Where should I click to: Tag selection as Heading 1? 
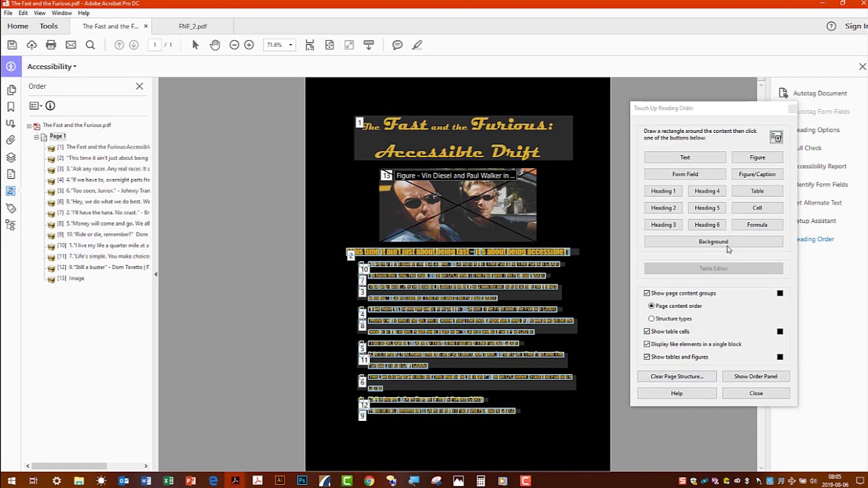(663, 191)
